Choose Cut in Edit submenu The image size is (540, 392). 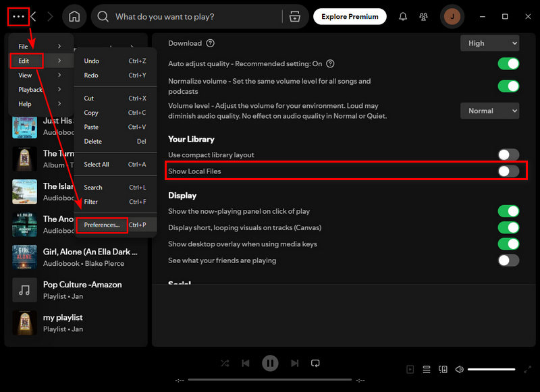(115, 99)
